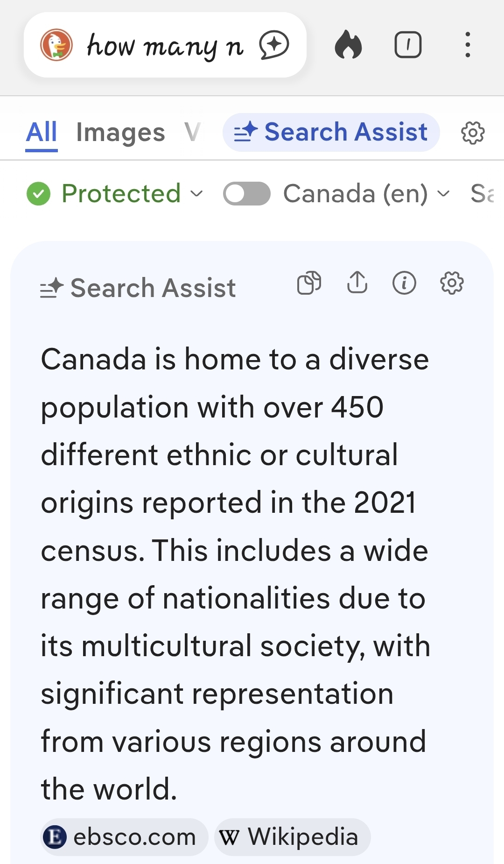The height and width of the screenshot is (864, 504).
Task: Switch to the All results tab
Action: [x=42, y=133]
